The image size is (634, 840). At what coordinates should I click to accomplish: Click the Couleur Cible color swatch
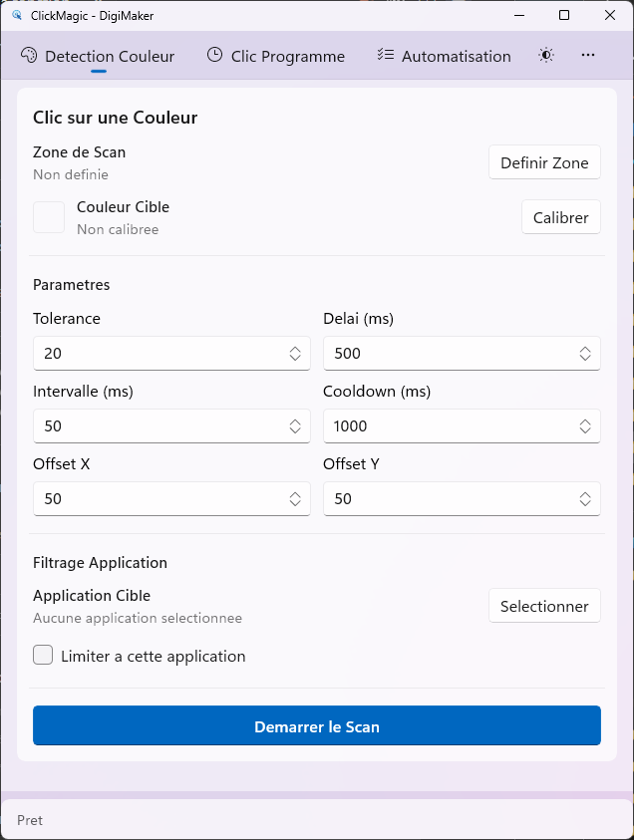click(48, 216)
